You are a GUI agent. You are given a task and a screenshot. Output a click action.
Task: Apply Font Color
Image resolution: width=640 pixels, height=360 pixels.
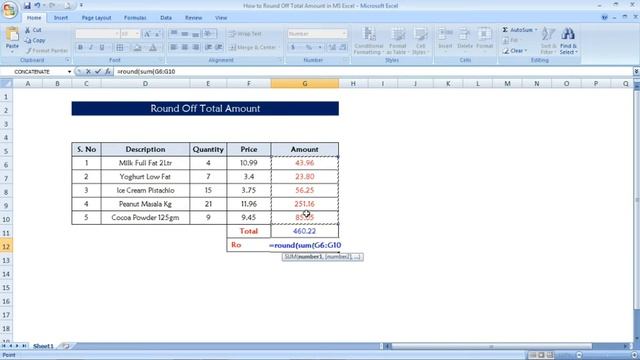[153, 48]
